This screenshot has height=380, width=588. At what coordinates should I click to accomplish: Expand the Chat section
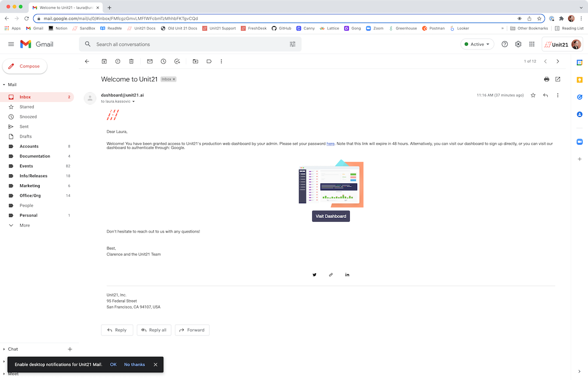pyautogui.click(x=4, y=349)
